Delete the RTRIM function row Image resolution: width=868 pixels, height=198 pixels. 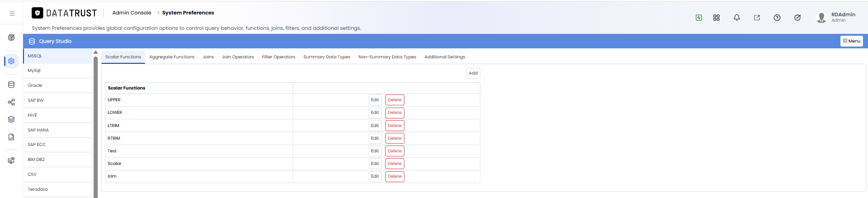(394, 138)
